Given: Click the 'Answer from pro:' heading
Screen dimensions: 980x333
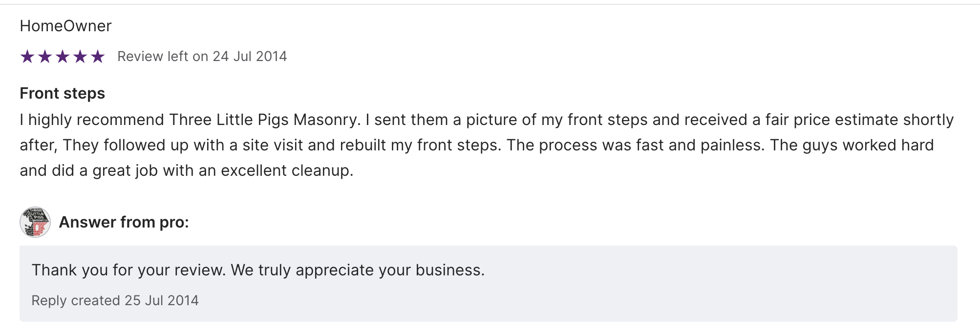Looking at the screenshot, I should (124, 222).
